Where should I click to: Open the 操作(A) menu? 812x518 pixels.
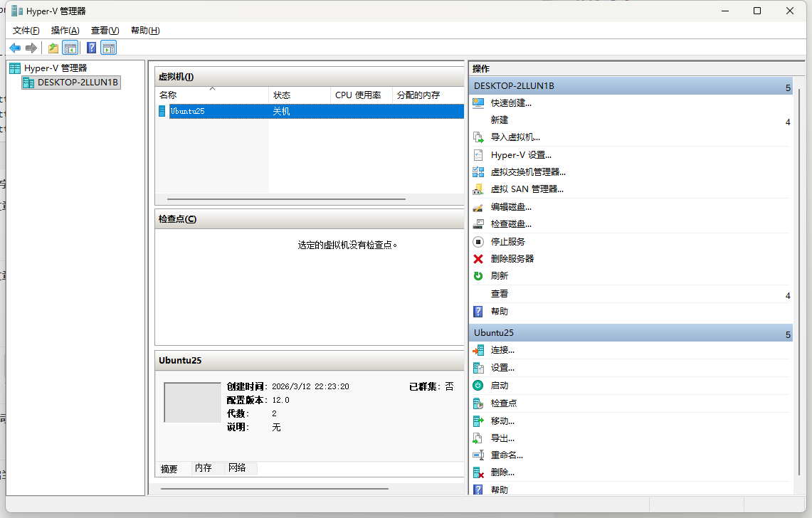(65, 31)
